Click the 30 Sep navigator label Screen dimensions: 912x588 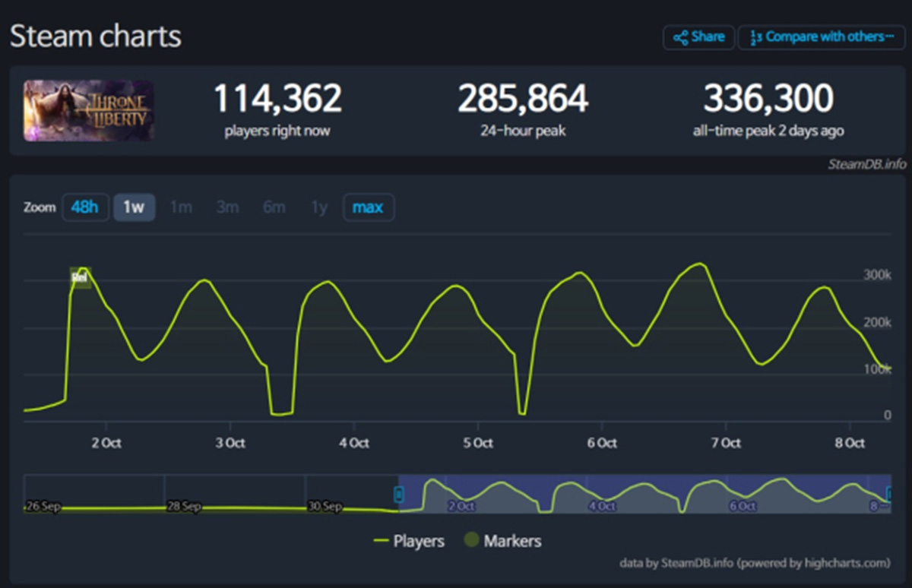click(x=325, y=506)
